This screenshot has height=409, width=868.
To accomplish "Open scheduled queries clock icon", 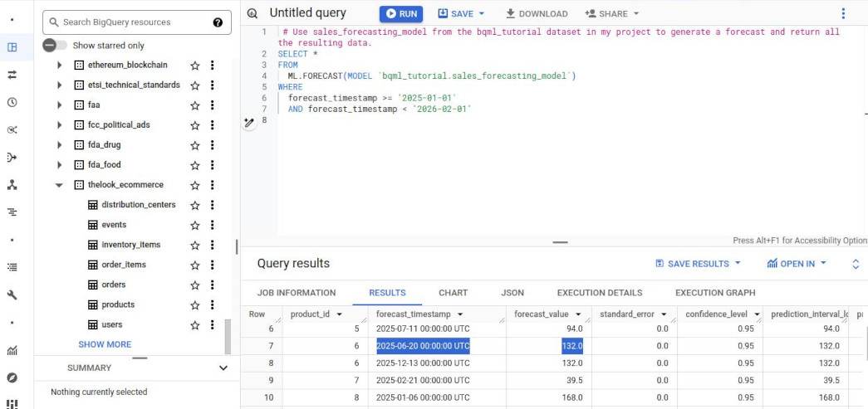I will (12, 102).
